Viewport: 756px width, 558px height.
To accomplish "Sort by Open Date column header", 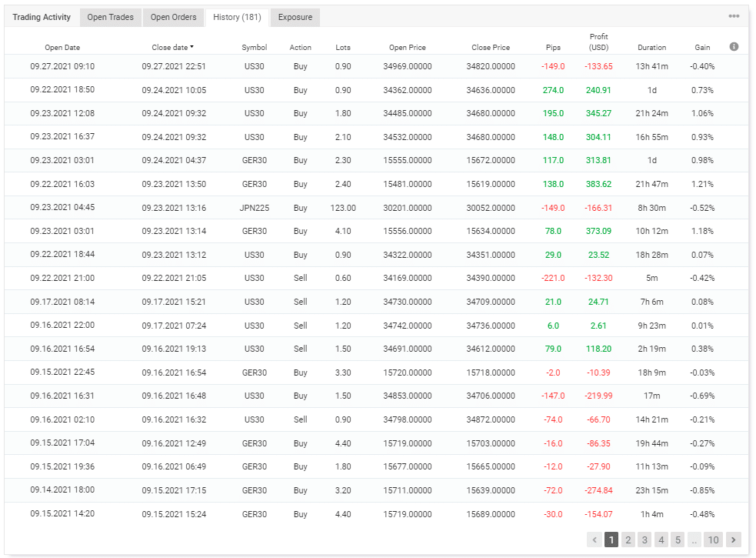I will [x=62, y=48].
